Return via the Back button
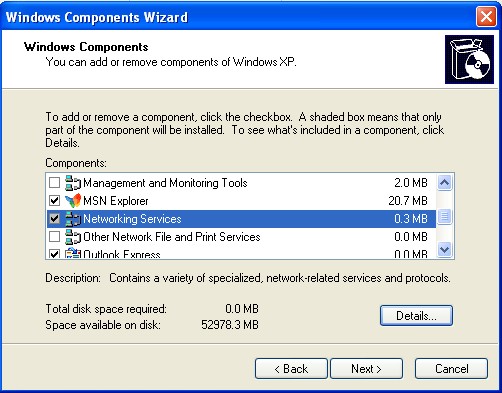 click(x=291, y=369)
